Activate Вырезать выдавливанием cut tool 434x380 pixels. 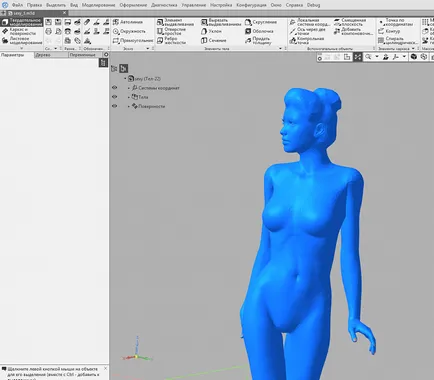221,22
